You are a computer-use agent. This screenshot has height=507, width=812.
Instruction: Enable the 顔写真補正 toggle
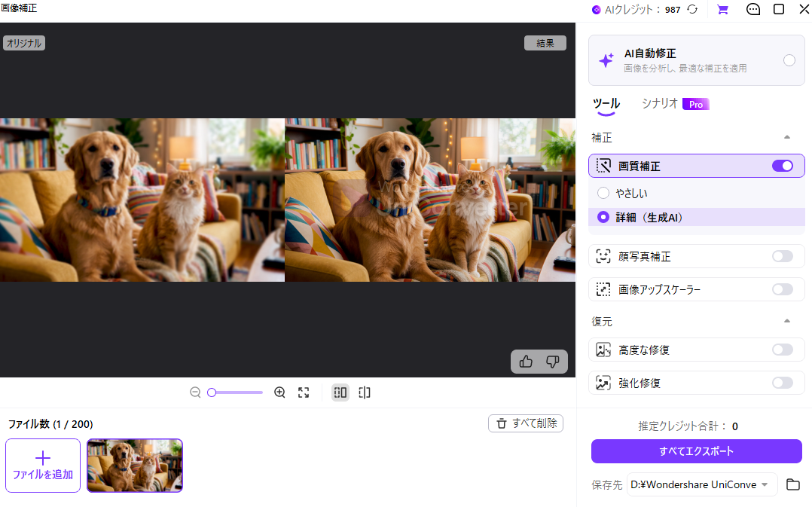(x=783, y=256)
